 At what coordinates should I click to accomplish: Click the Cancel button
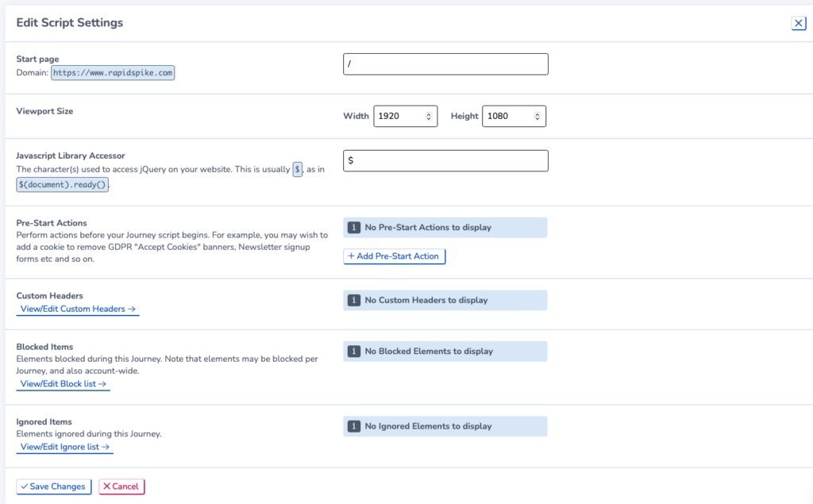(x=121, y=487)
